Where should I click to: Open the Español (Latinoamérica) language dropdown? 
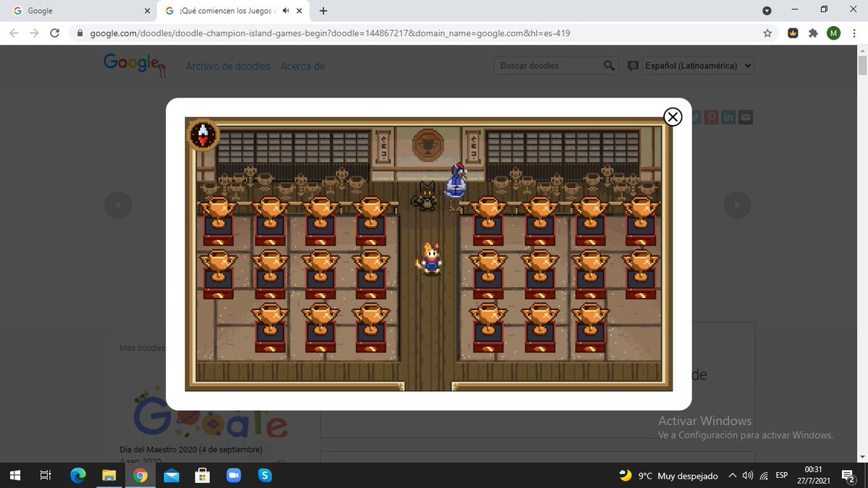(x=699, y=66)
